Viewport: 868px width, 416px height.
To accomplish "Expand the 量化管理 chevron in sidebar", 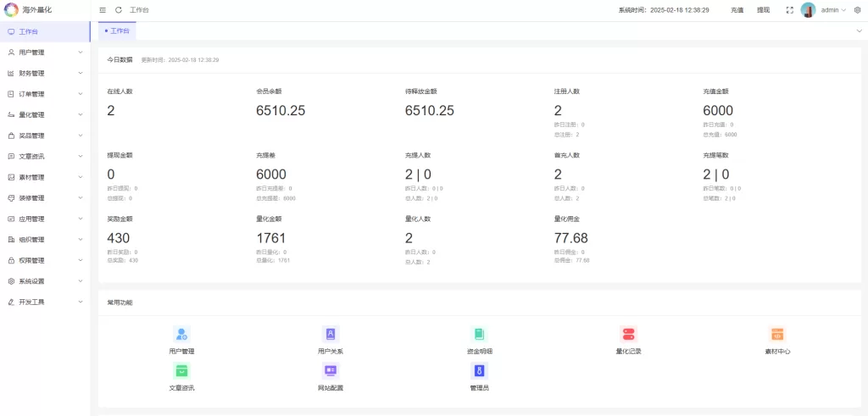I will tap(81, 114).
